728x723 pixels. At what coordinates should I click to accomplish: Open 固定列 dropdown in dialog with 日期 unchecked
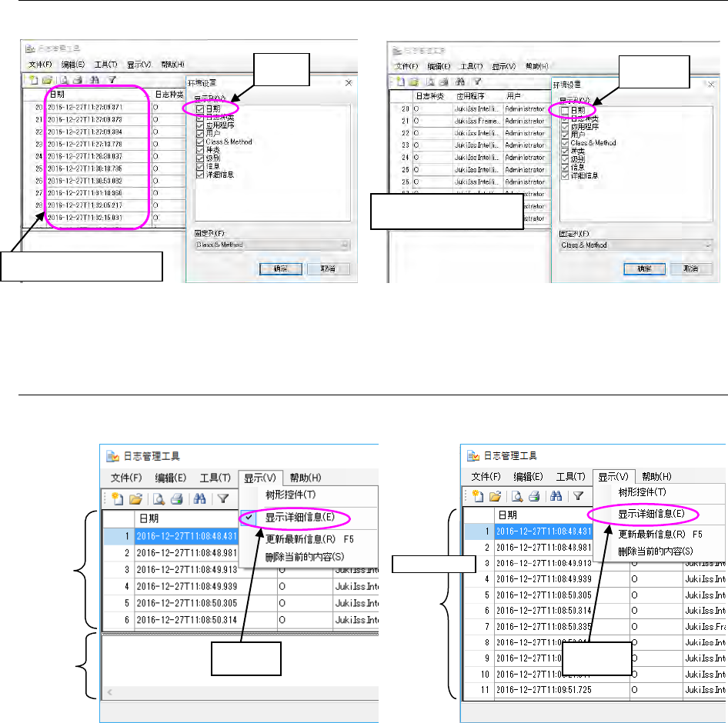coord(636,245)
